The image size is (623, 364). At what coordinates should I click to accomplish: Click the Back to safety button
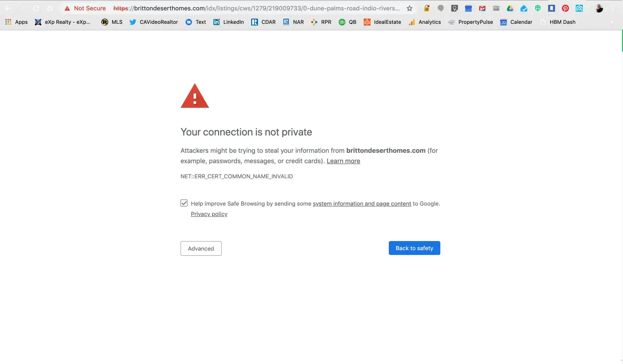pos(414,248)
